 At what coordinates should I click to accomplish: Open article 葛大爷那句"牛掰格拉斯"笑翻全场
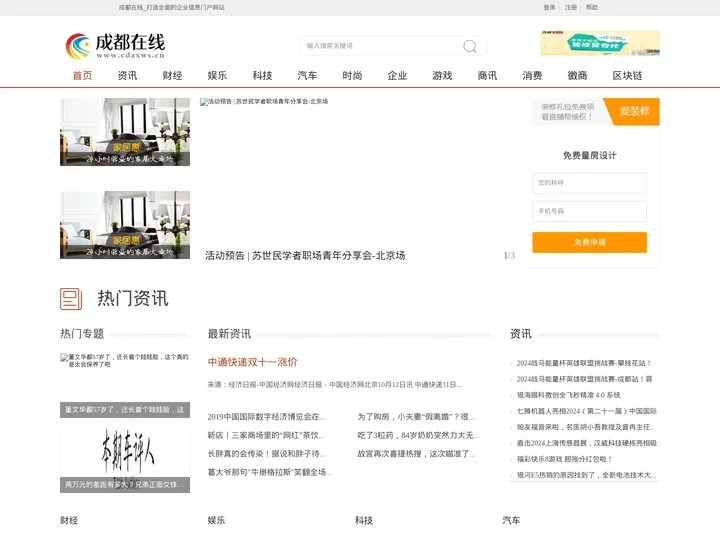coord(270,472)
